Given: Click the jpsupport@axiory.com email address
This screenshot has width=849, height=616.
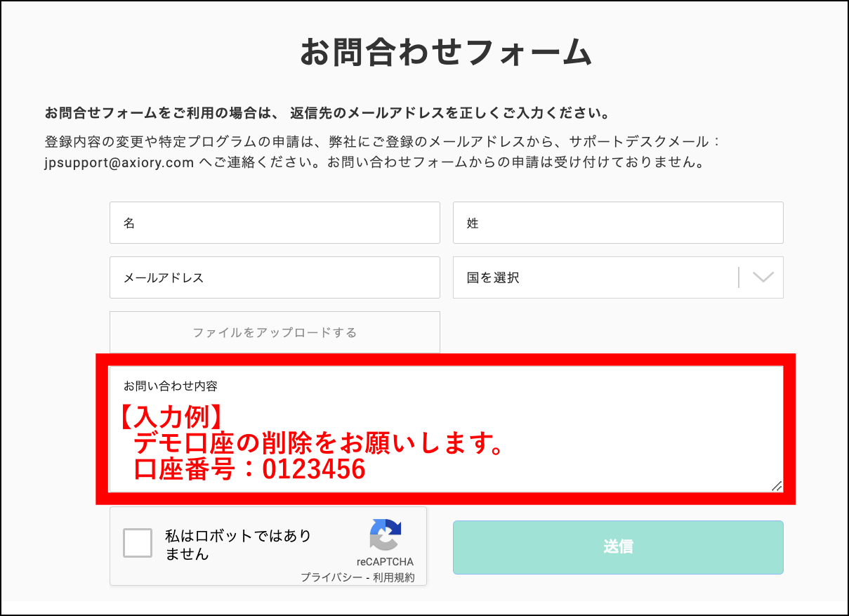Looking at the screenshot, I should point(119,162).
